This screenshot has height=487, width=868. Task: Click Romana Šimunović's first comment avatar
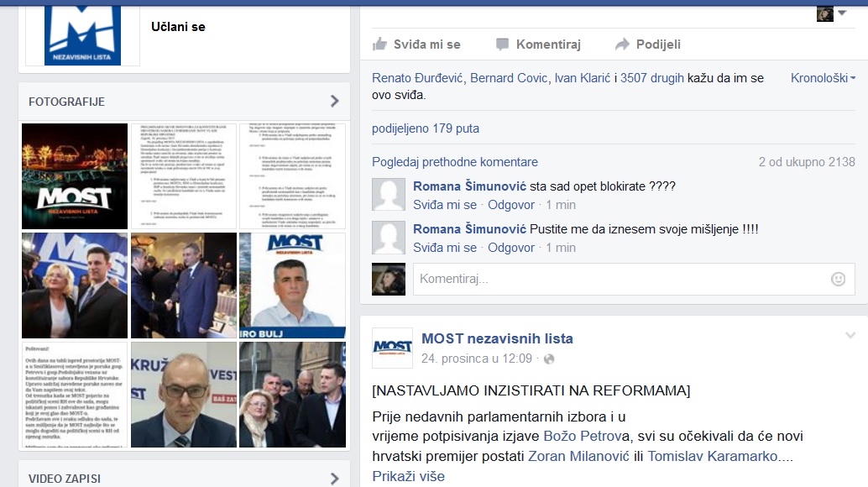coord(389,195)
